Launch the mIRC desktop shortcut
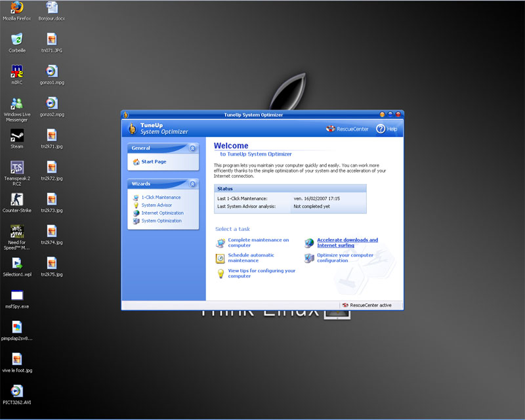525x420 pixels. coord(17,74)
